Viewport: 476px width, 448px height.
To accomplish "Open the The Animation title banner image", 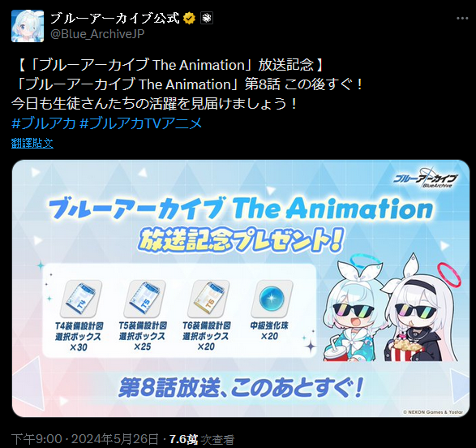I will pos(241,288).
